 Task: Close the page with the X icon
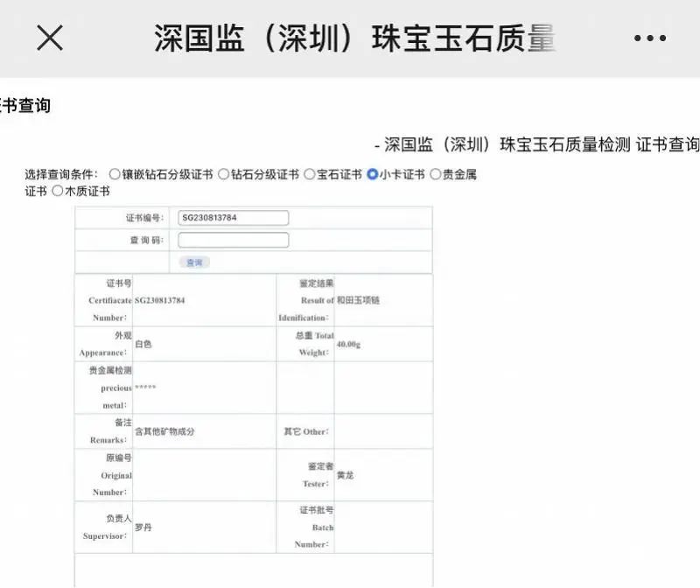pyautogui.click(x=50, y=38)
